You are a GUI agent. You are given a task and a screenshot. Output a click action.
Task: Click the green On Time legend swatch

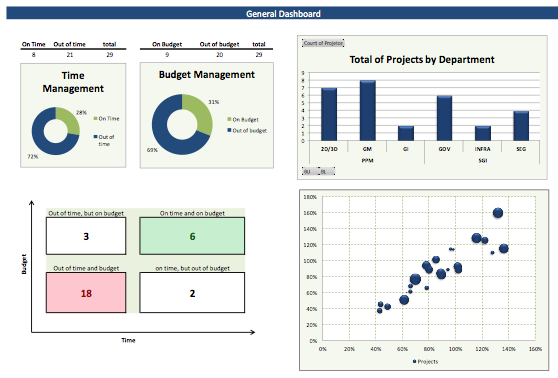[95, 119]
